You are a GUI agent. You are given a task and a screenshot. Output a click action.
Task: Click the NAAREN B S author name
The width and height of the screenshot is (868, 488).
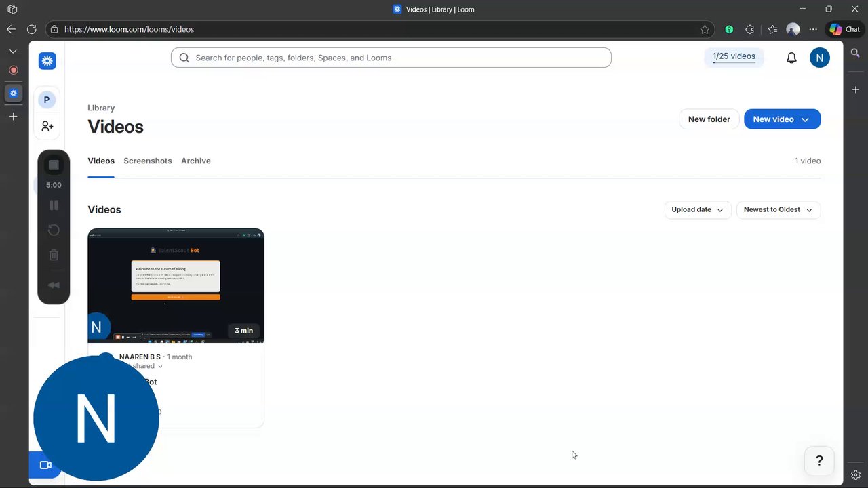pyautogui.click(x=140, y=357)
